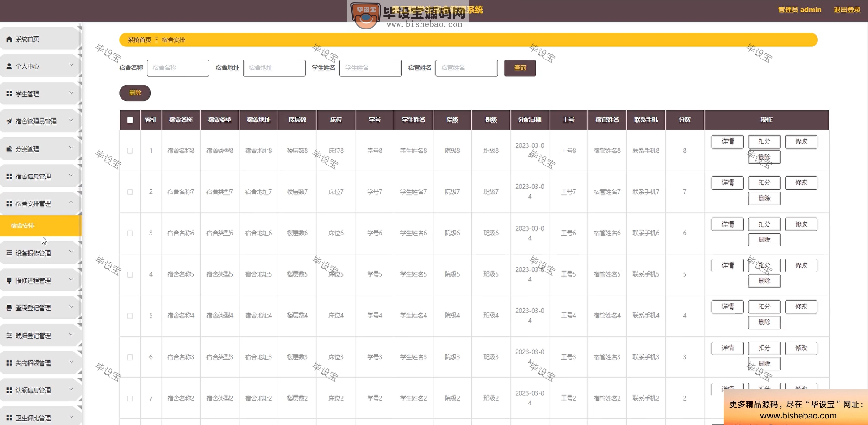Click 详情 button for 宿舍名称5 row
868x425 pixels.
coord(728,266)
